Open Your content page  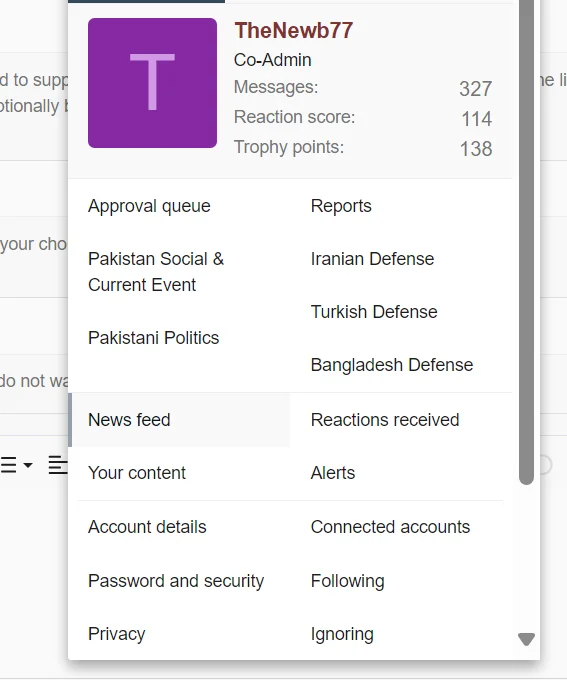(137, 473)
